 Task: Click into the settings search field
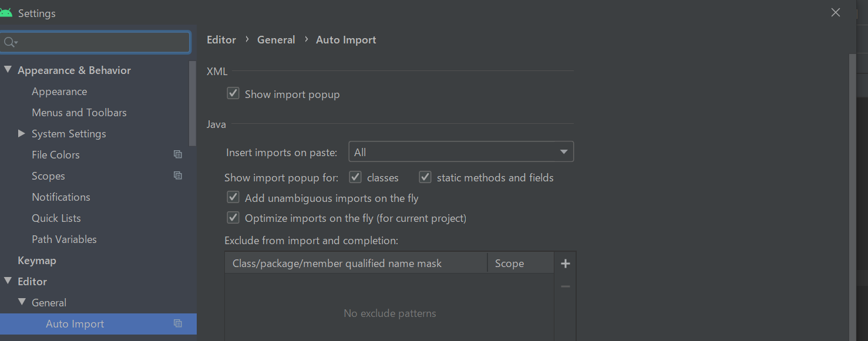[103, 42]
